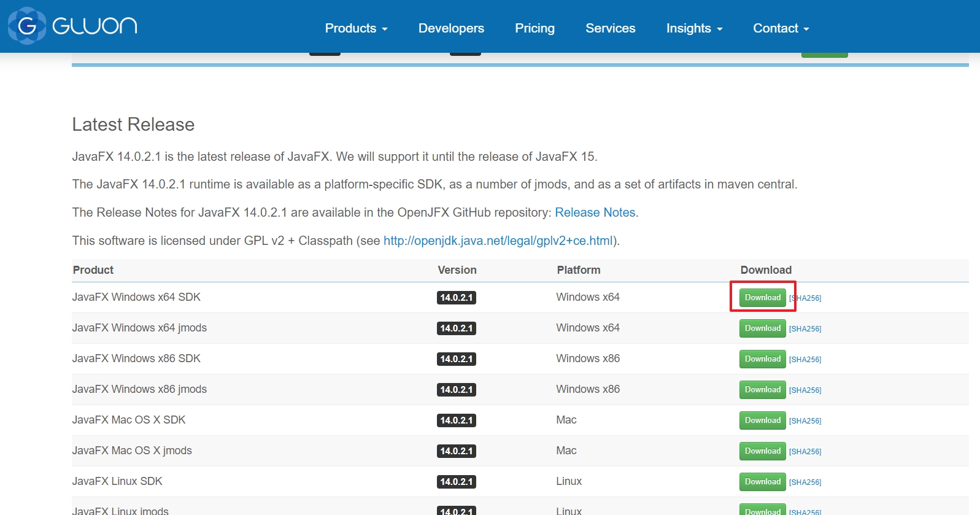Click version badge for Mac OS X SDK
This screenshot has height=515, width=980.
coord(457,420)
